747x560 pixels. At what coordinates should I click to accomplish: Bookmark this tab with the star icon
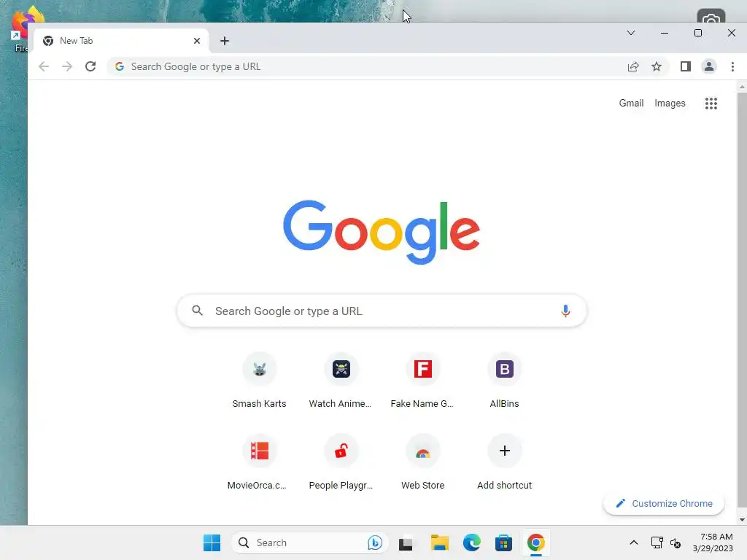click(x=657, y=66)
